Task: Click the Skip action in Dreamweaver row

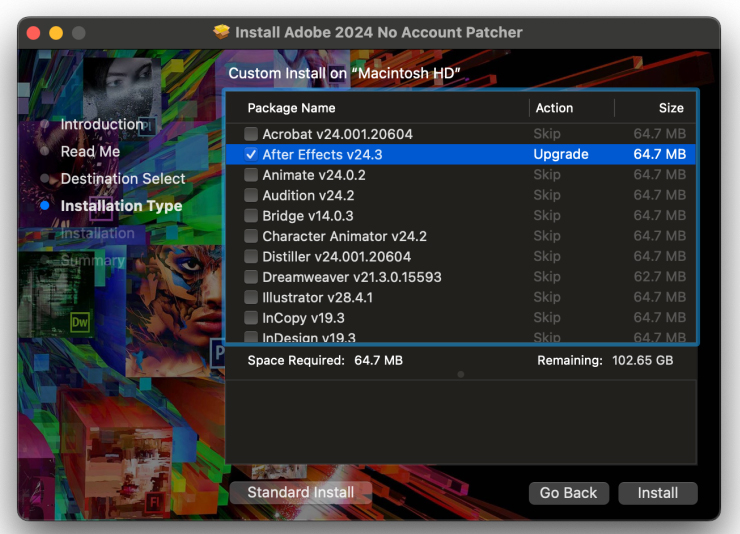Action: [x=547, y=276]
